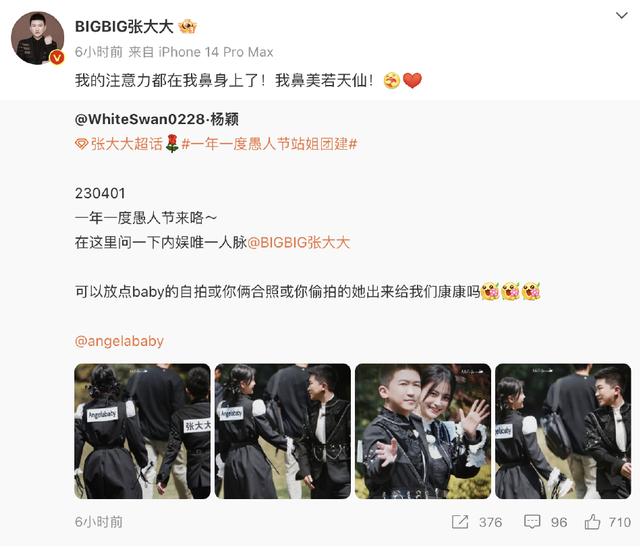Image resolution: width=640 pixels, height=547 pixels.
Task: View first photo showing Angelababy name tag back
Action: pos(142,431)
